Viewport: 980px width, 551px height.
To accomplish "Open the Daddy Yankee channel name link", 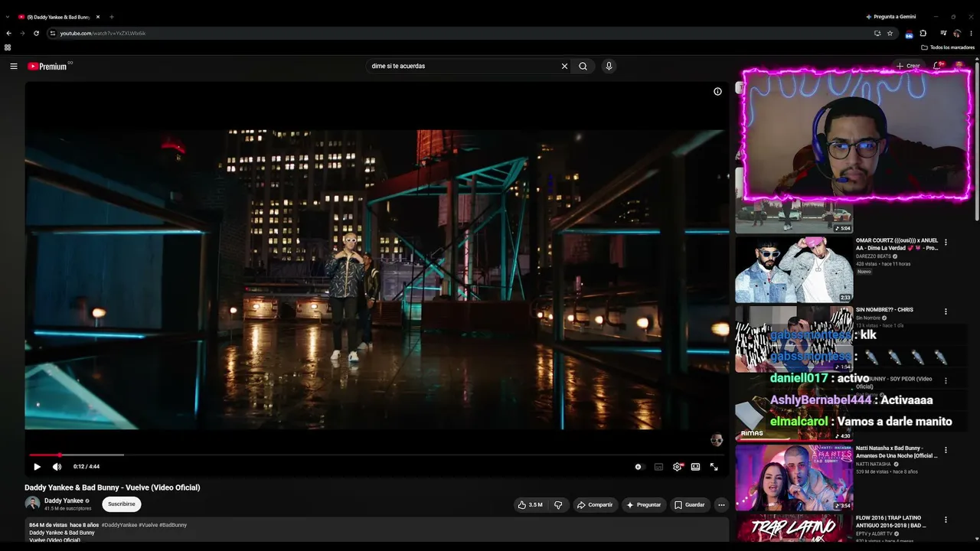I will click(x=64, y=500).
